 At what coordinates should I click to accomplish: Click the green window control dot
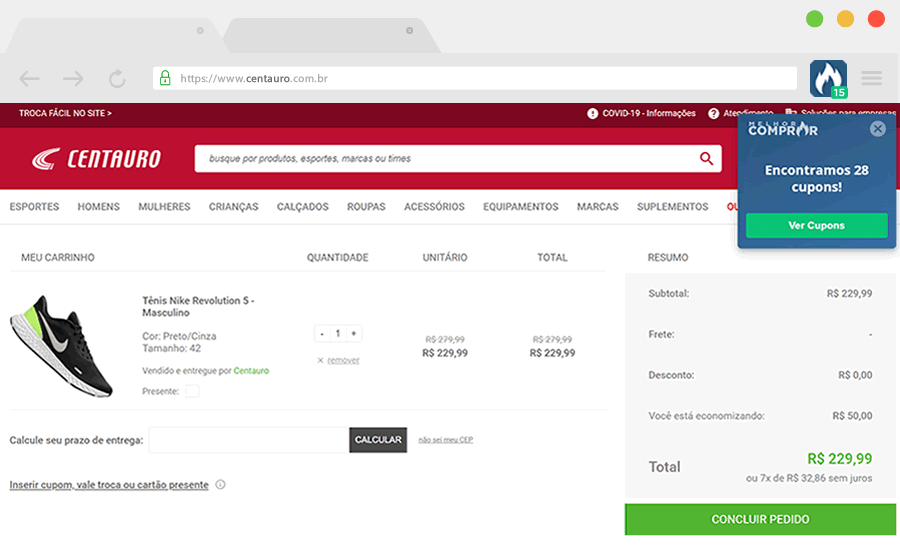814,19
